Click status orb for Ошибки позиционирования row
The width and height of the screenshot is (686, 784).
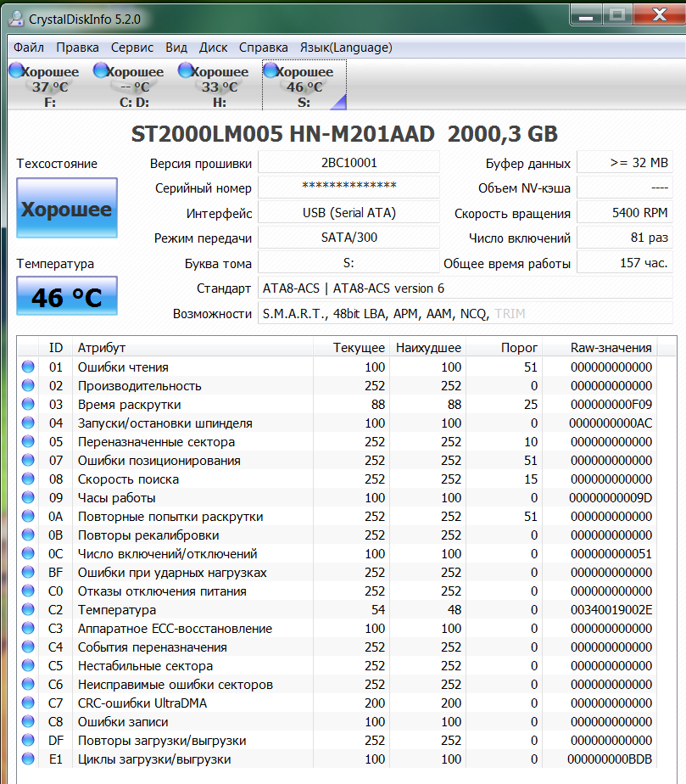(x=28, y=460)
